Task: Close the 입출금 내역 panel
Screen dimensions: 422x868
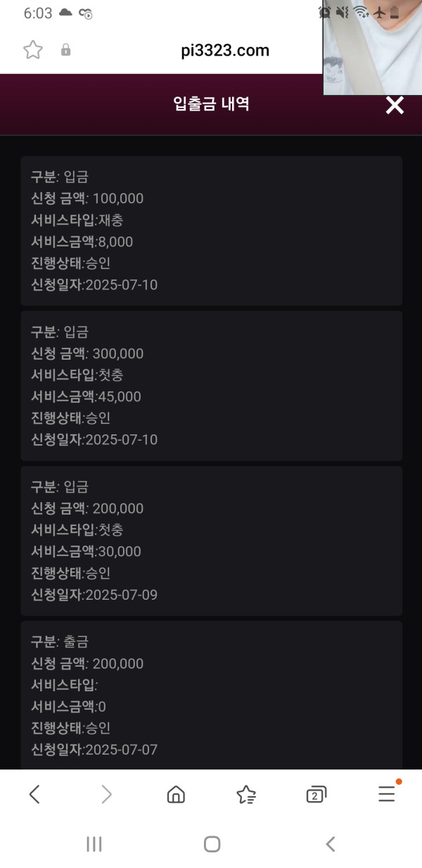Action: click(x=395, y=106)
